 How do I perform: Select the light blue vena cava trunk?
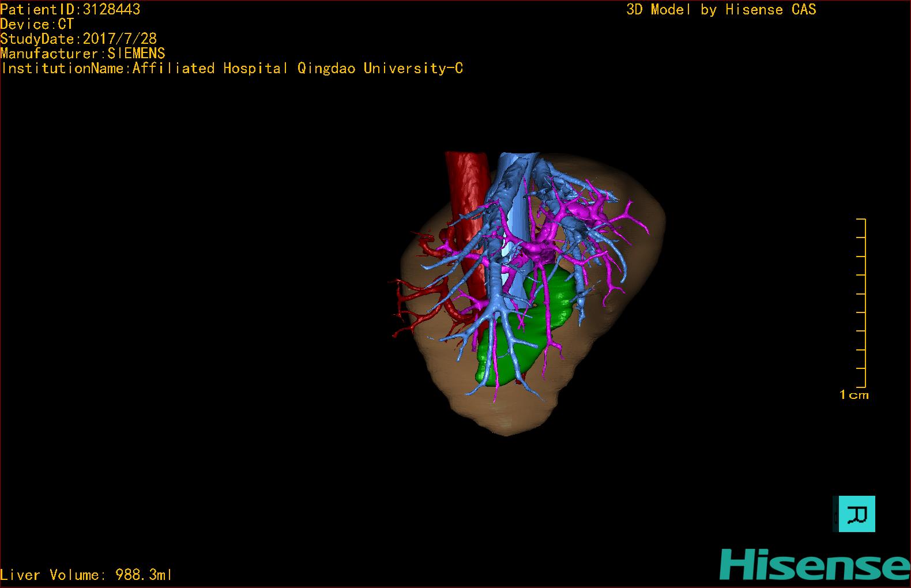tap(518, 231)
